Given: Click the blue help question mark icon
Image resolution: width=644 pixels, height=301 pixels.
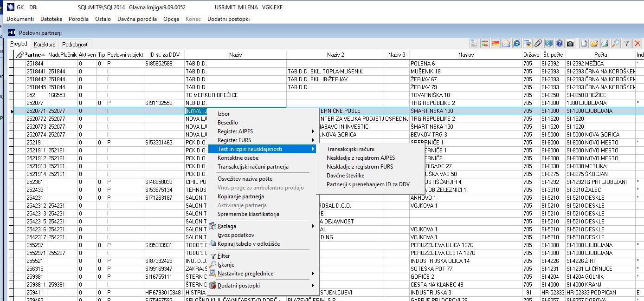Looking at the screenshot, I should 560,44.
